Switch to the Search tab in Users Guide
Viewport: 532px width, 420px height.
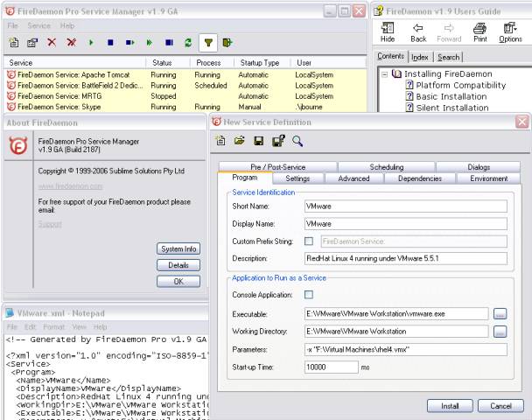448,57
